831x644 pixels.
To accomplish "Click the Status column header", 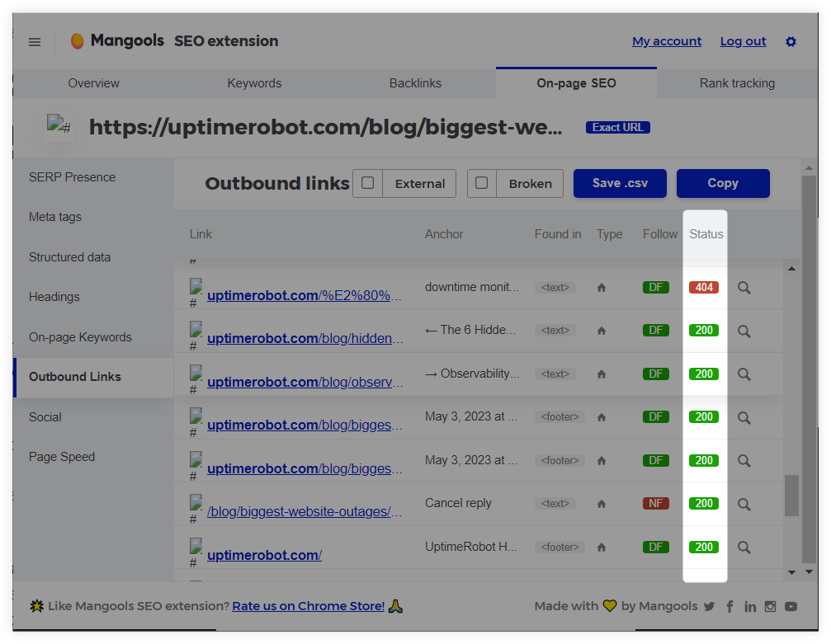I will click(706, 233).
